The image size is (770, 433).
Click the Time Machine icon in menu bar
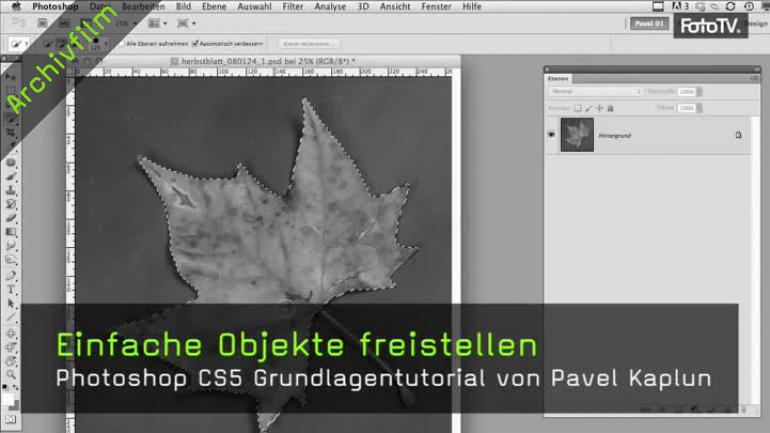(748, 6)
